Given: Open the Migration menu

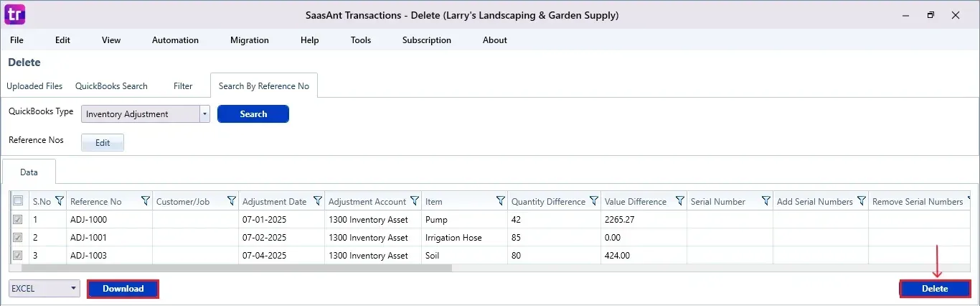Looking at the screenshot, I should (250, 40).
